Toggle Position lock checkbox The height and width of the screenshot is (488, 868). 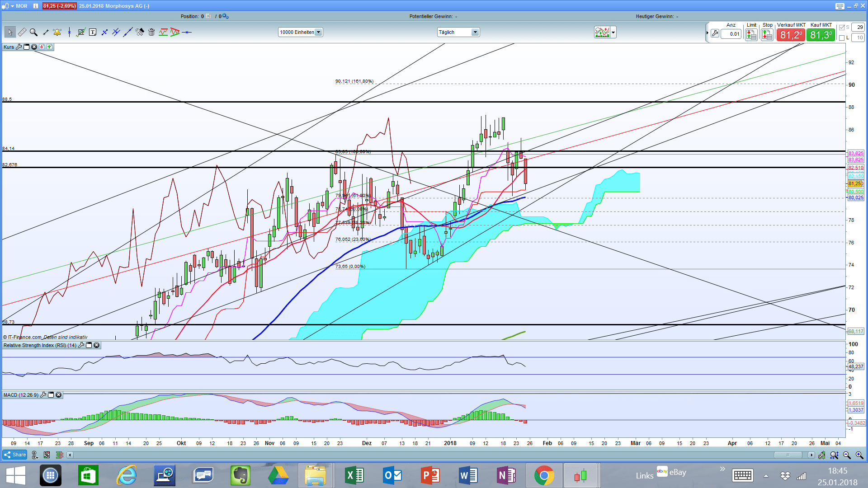(208, 16)
